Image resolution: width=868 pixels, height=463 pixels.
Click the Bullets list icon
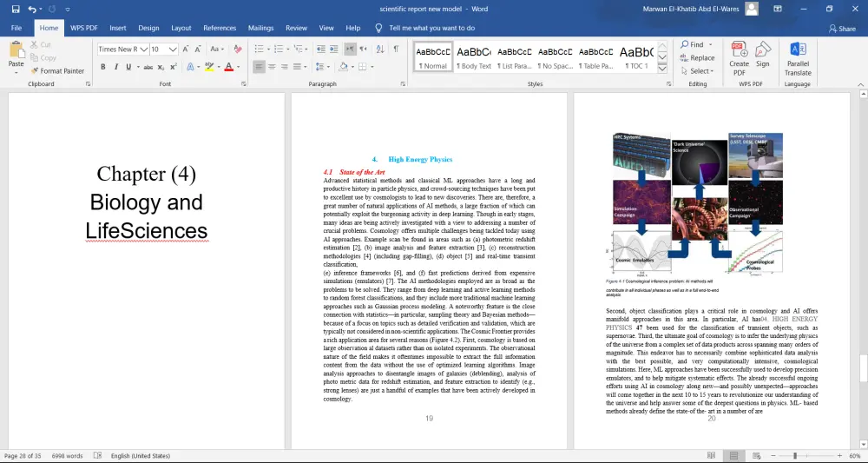pyautogui.click(x=259, y=50)
